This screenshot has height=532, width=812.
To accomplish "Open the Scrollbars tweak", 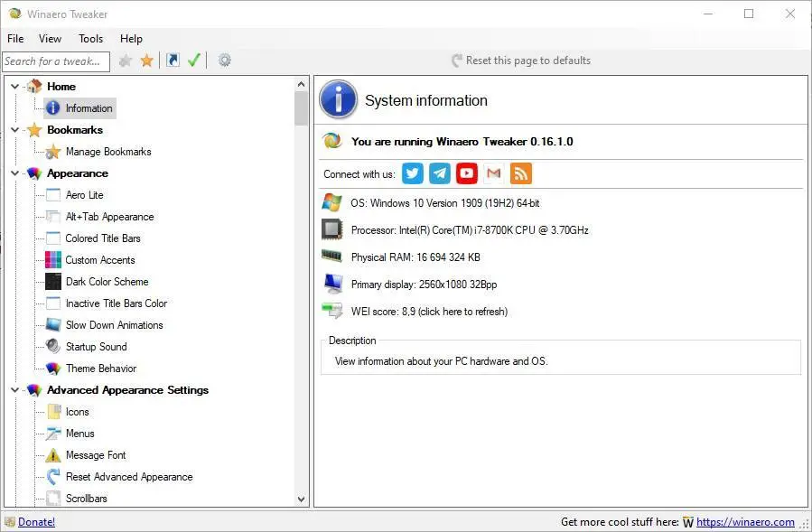I will [86, 499].
